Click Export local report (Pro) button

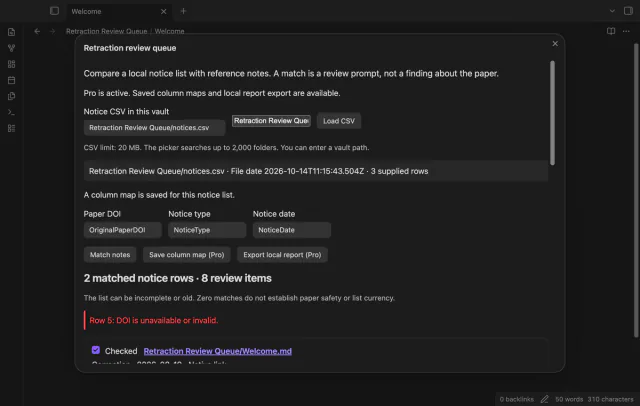(x=282, y=255)
